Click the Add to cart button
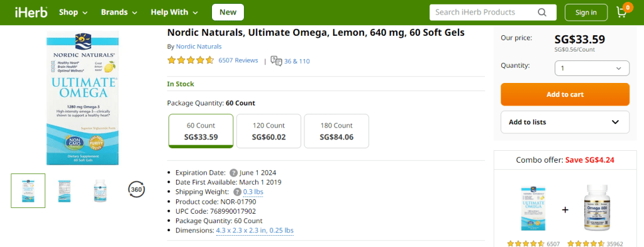Viewport: 644px width, 247px height. point(565,94)
